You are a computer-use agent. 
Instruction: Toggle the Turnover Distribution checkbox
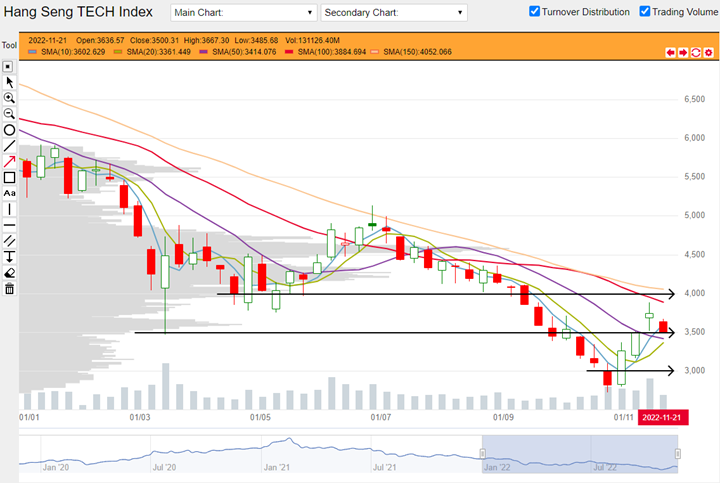tap(534, 11)
